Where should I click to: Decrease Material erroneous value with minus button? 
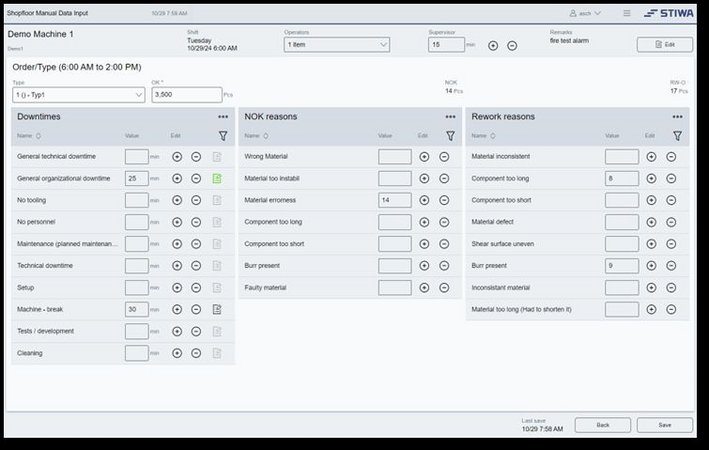point(444,200)
